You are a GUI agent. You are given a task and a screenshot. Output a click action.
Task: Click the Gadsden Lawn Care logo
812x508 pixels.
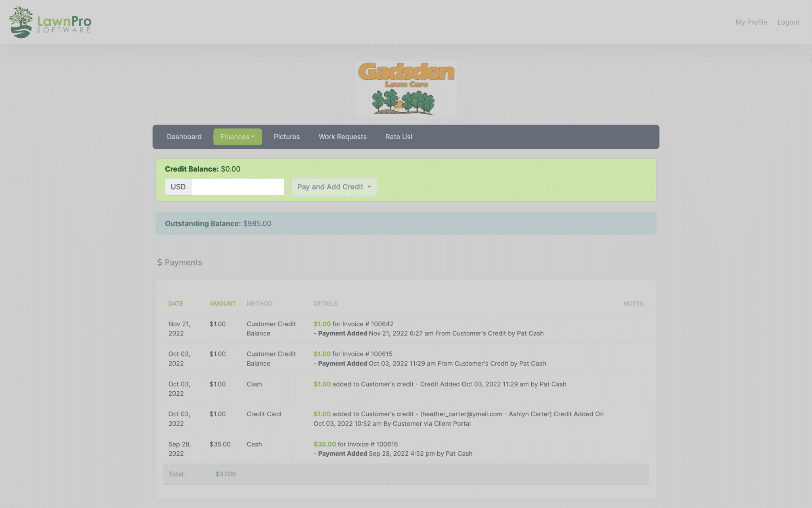[x=406, y=89]
